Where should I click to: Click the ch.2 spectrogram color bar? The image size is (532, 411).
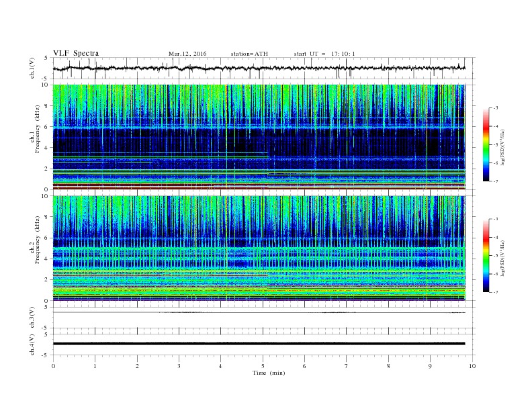coord(486,255)
